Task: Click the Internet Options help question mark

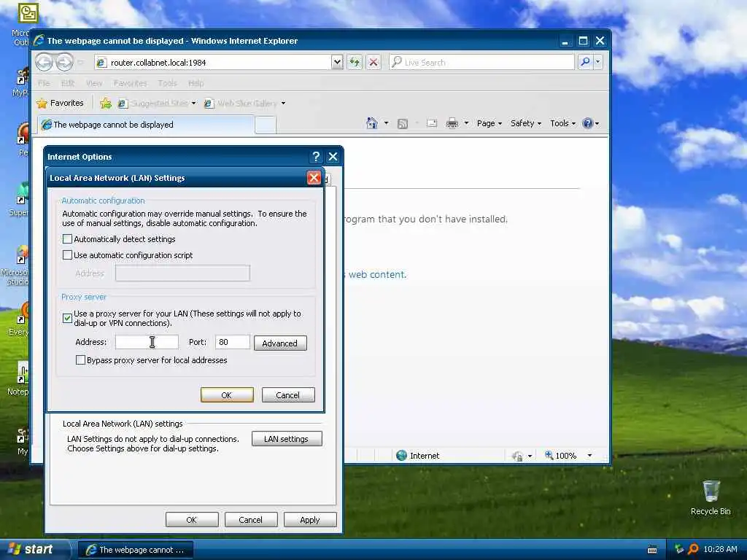Action: coord(316,157)
